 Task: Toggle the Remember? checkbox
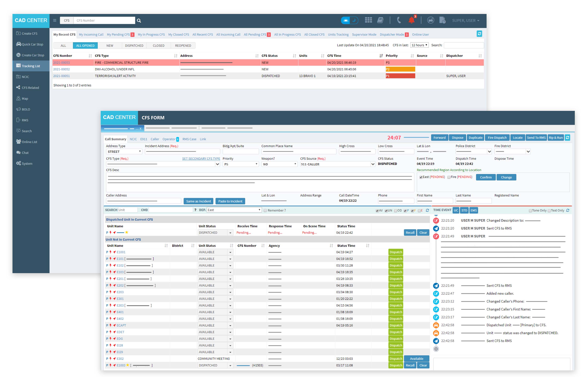[265, 211]
